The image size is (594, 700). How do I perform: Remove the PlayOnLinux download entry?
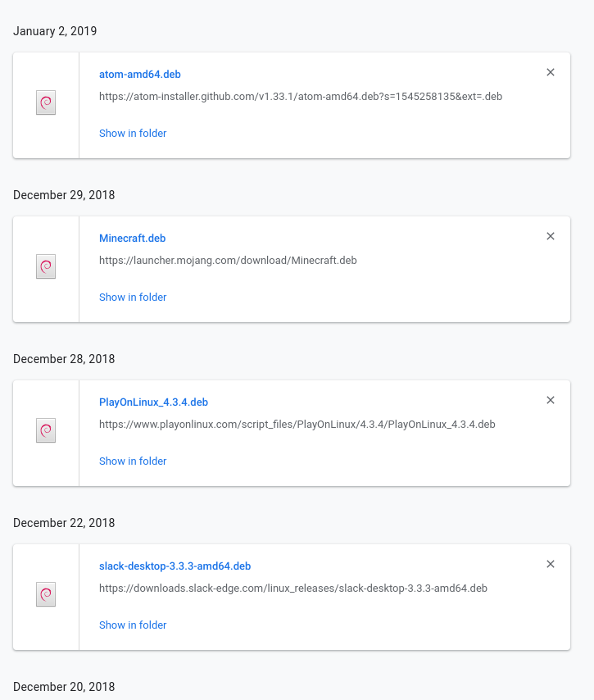pyautogui.click(x=551, y=400)
